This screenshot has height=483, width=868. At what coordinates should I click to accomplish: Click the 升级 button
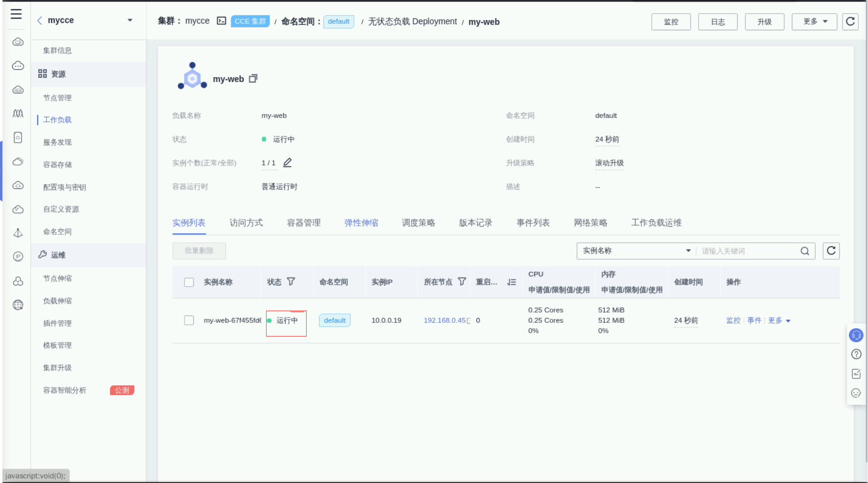(765, 21)
